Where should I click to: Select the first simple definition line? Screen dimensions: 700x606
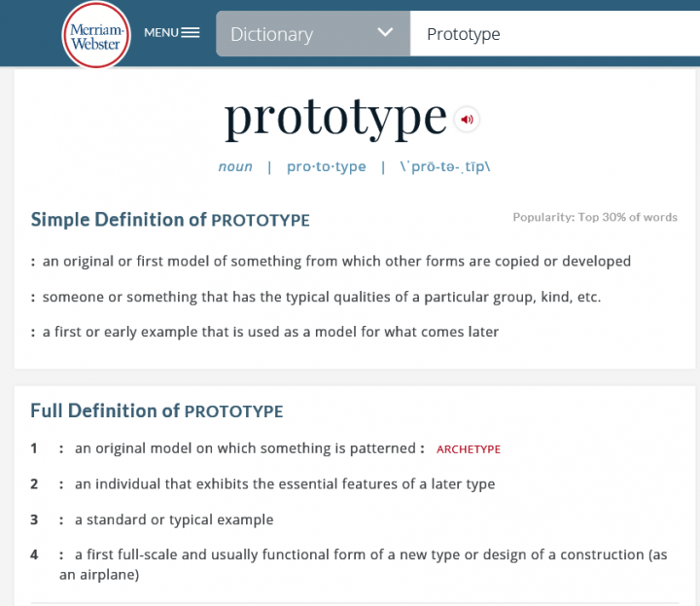[331, 262]
